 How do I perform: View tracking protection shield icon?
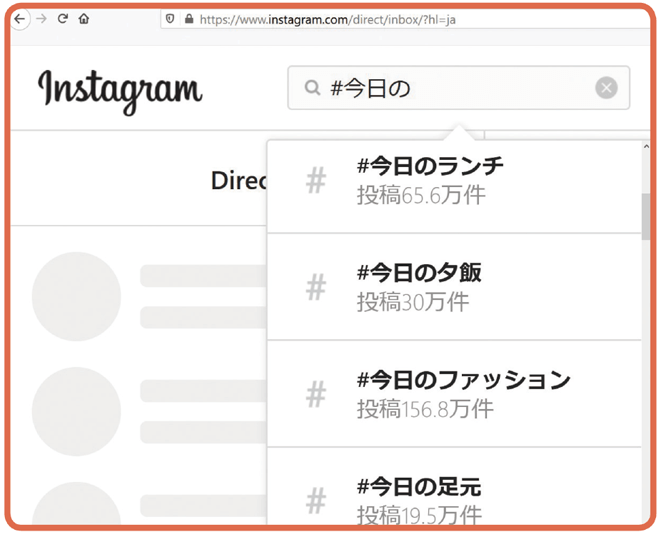tap(170, 19)
